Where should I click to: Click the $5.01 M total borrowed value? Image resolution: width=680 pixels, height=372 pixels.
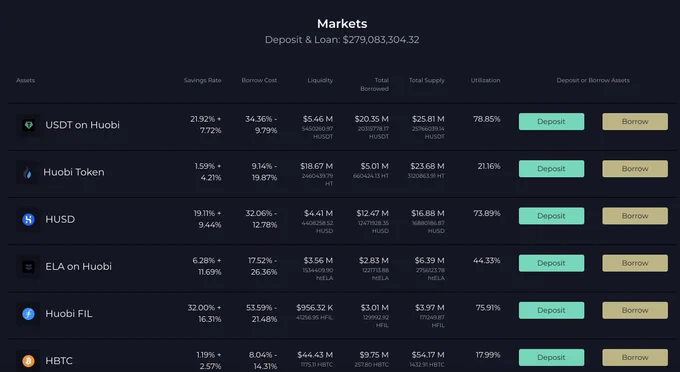(375, 166)
